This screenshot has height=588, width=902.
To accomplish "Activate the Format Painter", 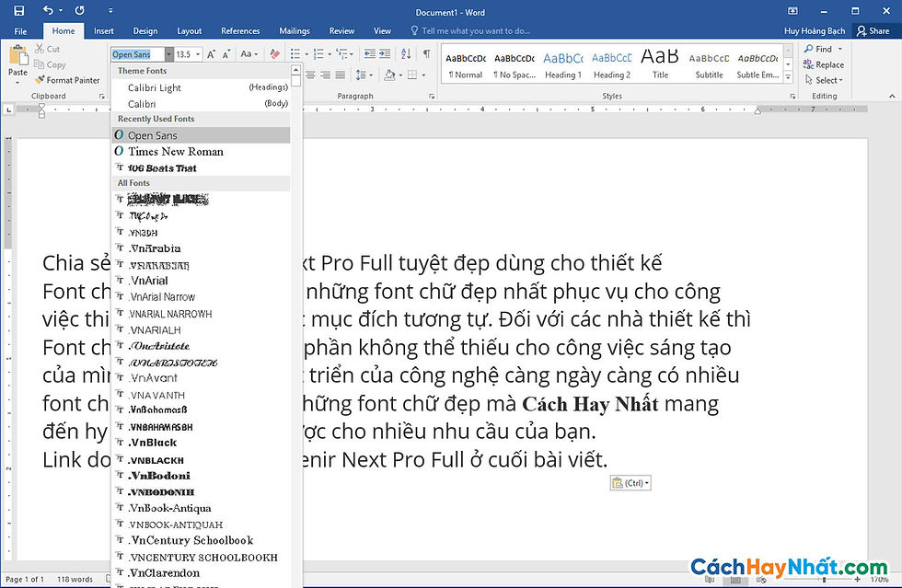I will pos(67,80).
